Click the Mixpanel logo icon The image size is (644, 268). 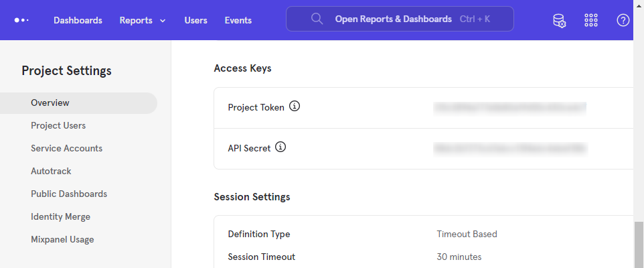(21, 20)
